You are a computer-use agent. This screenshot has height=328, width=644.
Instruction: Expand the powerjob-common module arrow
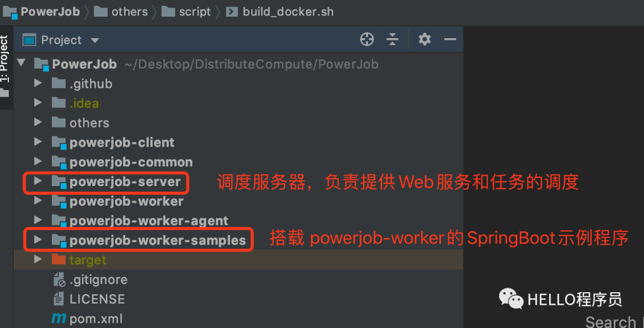tap(38, 162)
